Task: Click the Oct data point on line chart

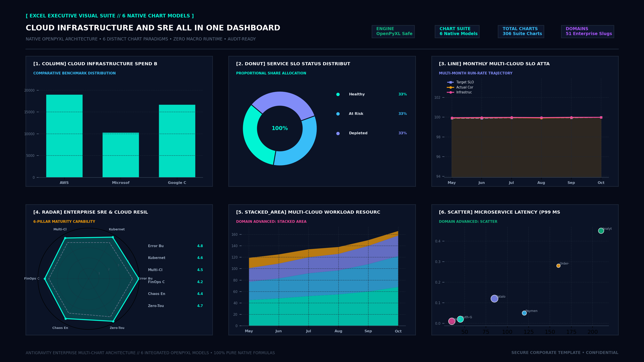Action: tap(601, 117)
